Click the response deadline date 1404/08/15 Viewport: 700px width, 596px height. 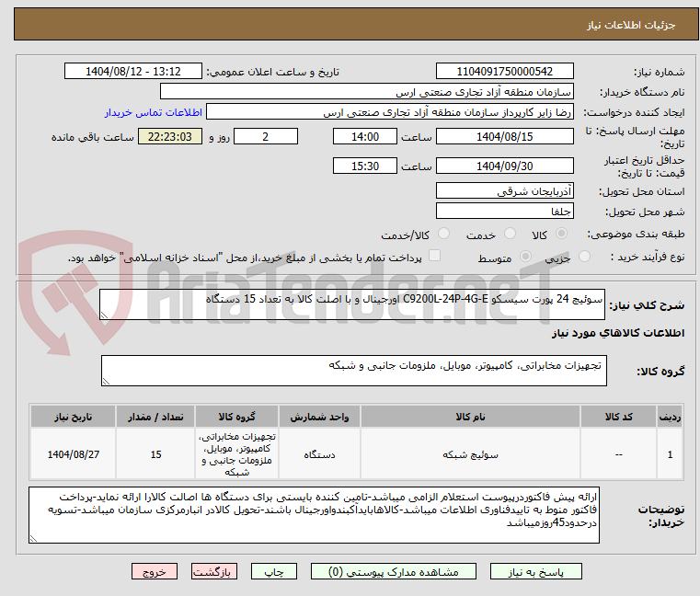pyautogui.click(x=504, y=137)
